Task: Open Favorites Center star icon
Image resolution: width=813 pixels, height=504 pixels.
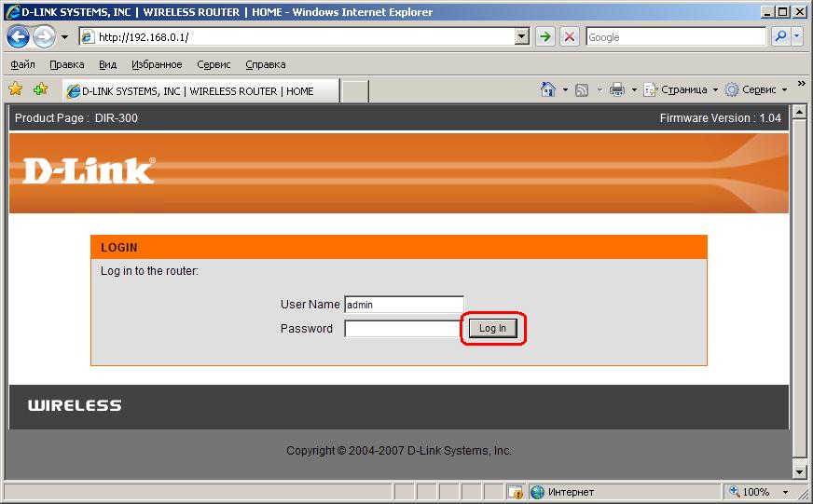Action: pyautogui.click(x=16, y=89)
